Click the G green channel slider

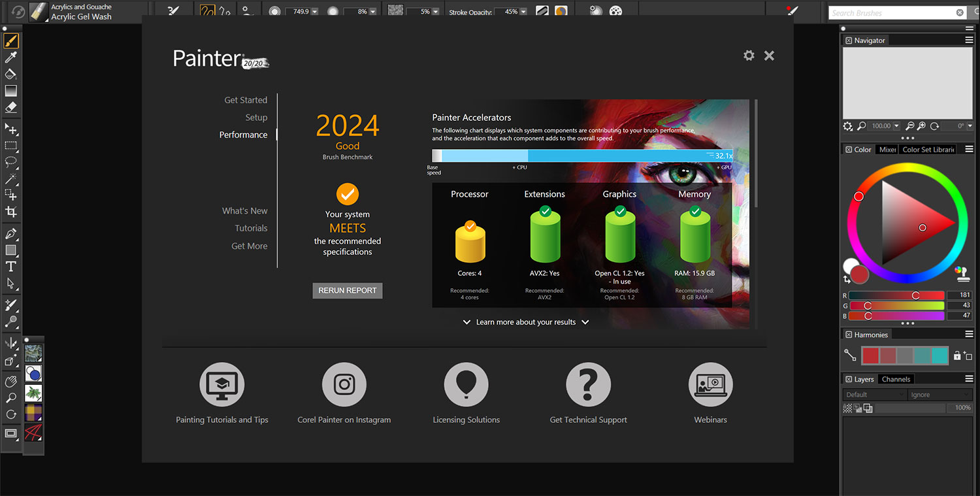click(896, 306)
